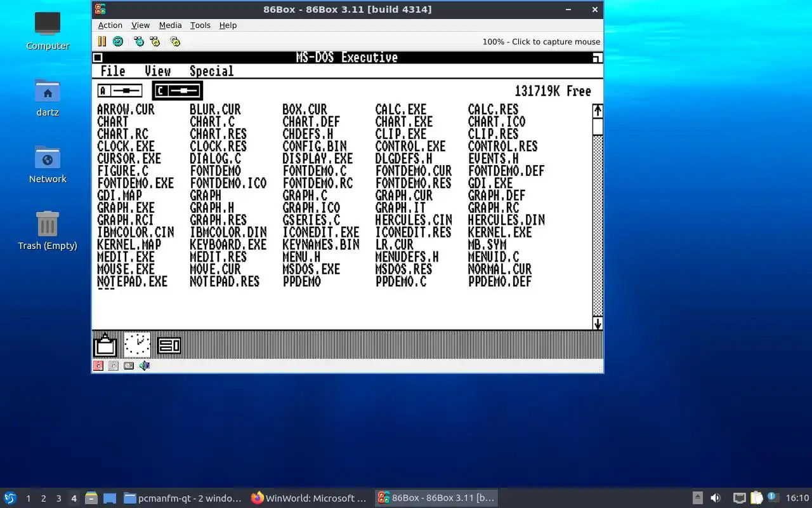The height and width of the screenshot is (508, 812).
Task: Select drive A icon in MS-DOS Executive
Action: 120,91
